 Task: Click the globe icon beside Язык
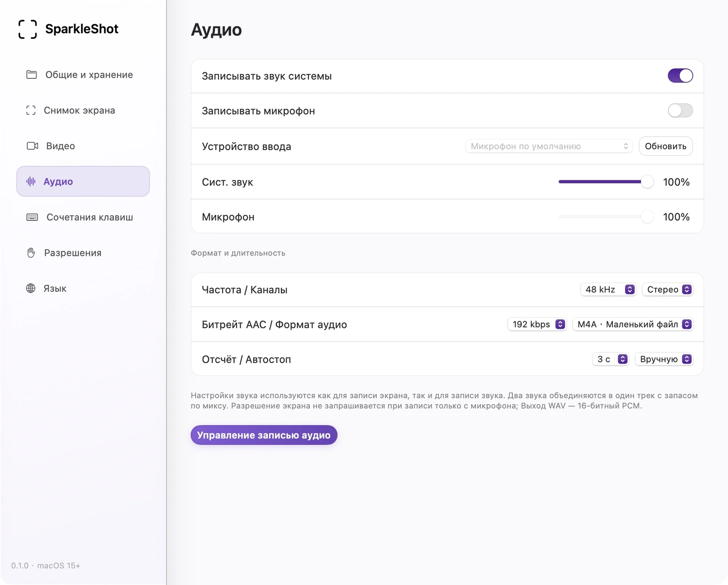[31, 288]
